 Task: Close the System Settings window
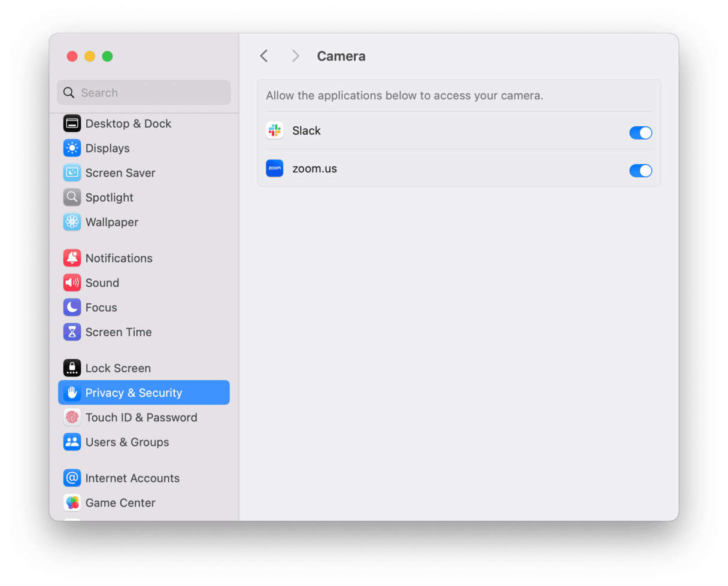tap(72, 56)
